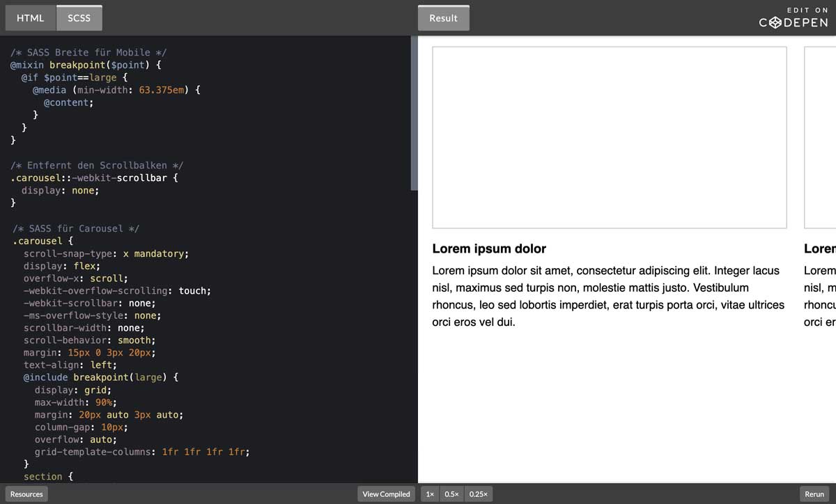Place cursor on the scroll-snap-type line

(x=106, y=254)
